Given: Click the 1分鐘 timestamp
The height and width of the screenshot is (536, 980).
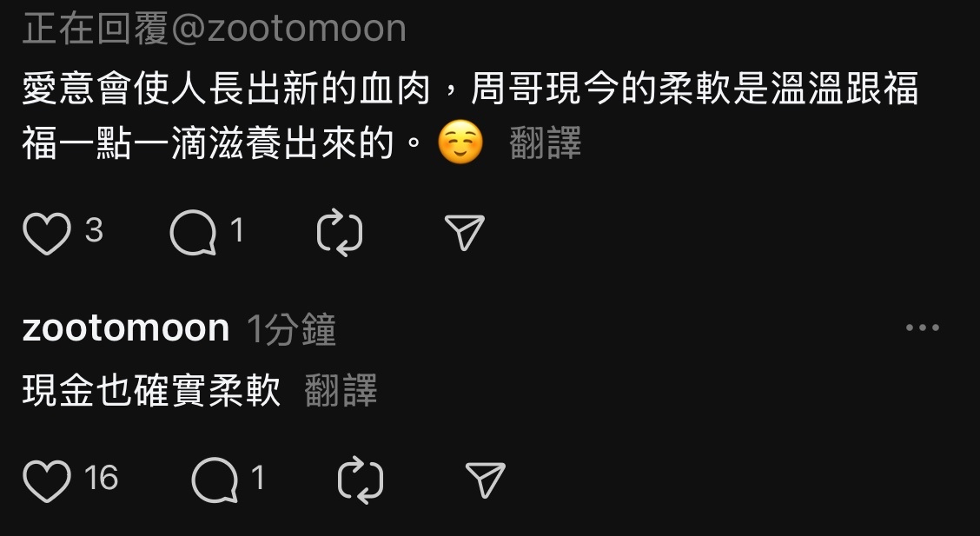Looking at the screenshot, I should (x=291, y=329).
